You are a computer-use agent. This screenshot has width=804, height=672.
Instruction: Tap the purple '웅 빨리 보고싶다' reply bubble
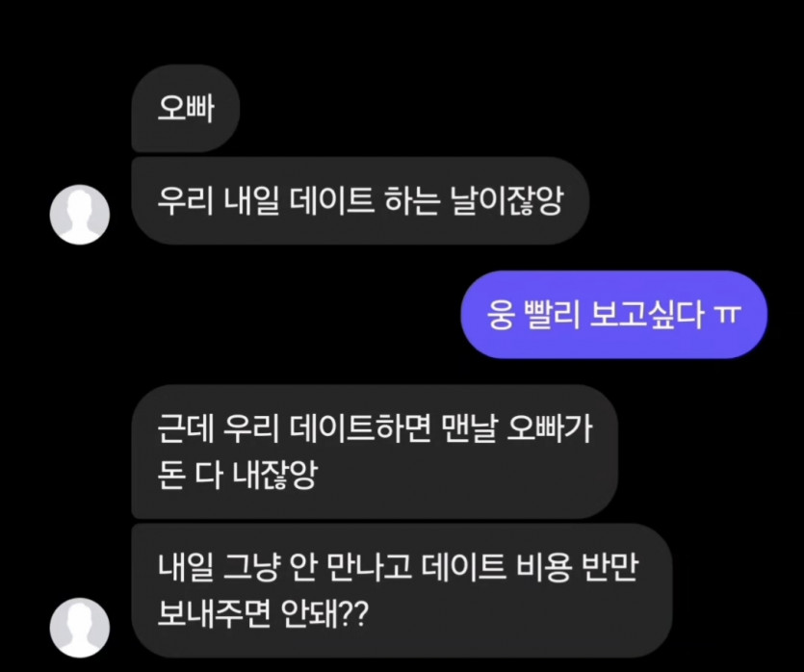point(614,315)
